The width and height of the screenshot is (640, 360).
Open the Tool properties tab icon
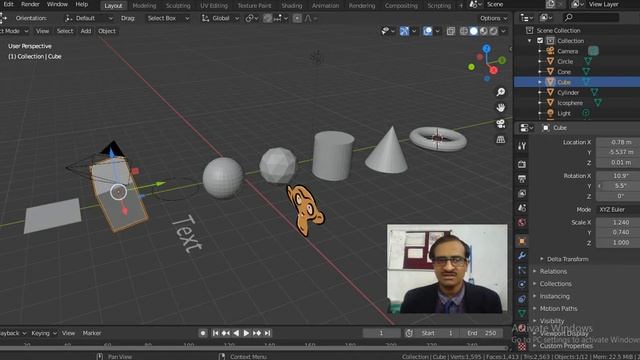pos(522,146)
